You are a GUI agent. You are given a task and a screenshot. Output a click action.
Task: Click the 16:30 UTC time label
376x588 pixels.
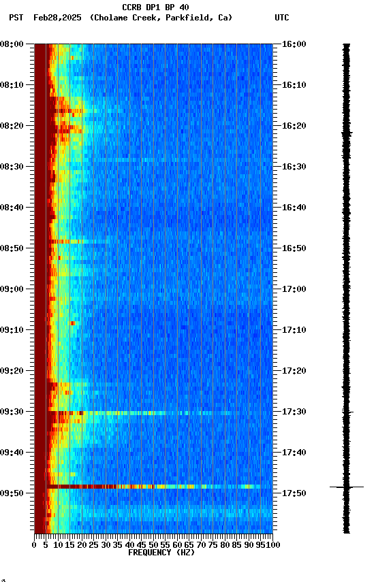pyautogui.click(x=294, y=167)
